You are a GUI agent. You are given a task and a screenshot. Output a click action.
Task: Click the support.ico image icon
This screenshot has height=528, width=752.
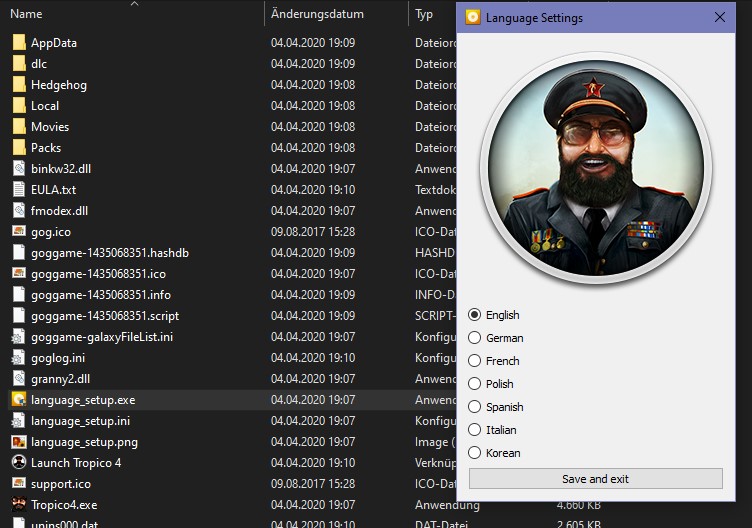click(x=19, y=483)
